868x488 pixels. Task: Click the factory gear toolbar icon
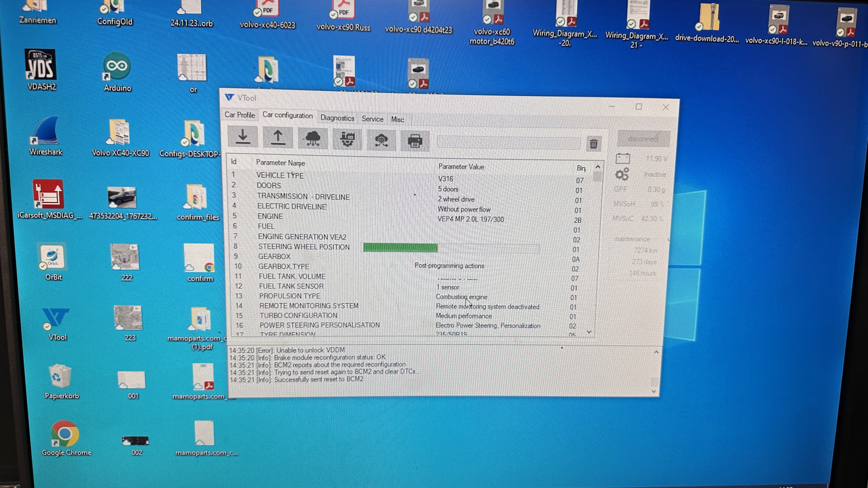point(347,140)
